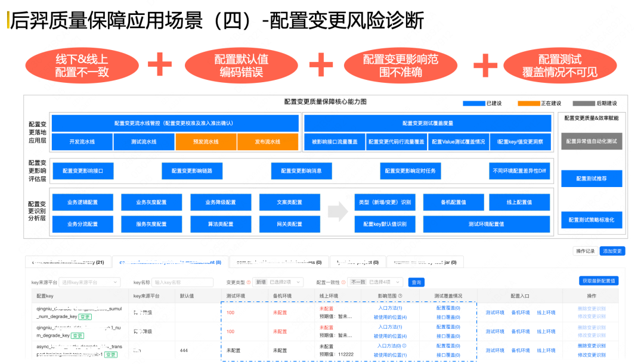Image resolution: width=644 pixels, height=364 pixels.
Task: Open 入口方法(1) in sumul_num_degrade_key row
Action: (x=390, y=308)
